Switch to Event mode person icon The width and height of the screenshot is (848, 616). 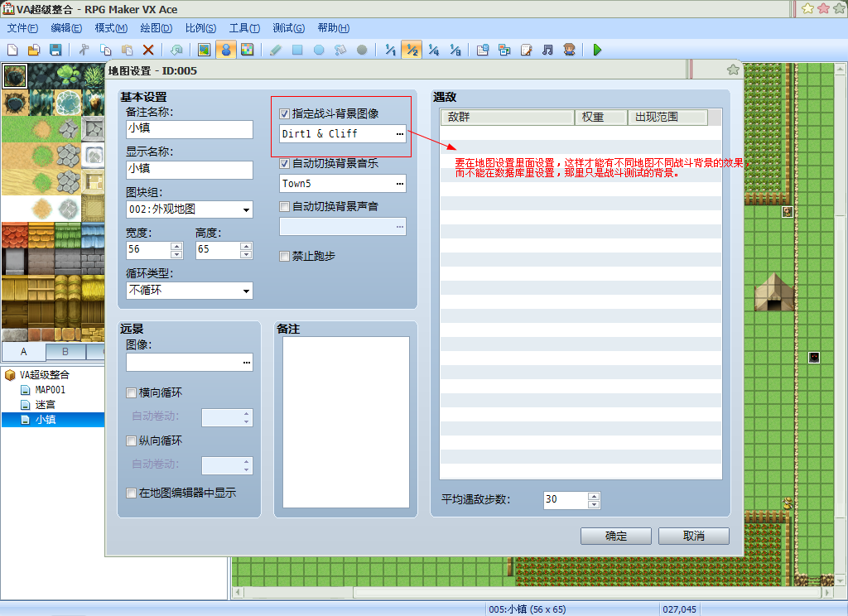tap(225, 50)
